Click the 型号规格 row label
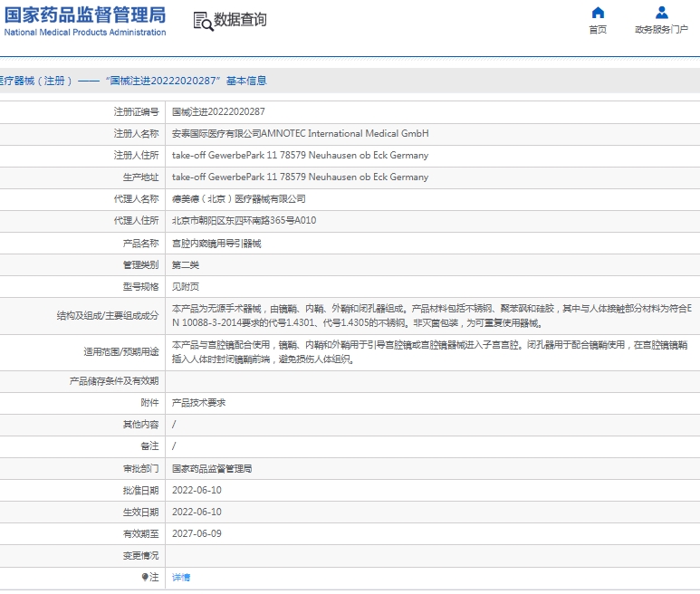 (140, 286)
